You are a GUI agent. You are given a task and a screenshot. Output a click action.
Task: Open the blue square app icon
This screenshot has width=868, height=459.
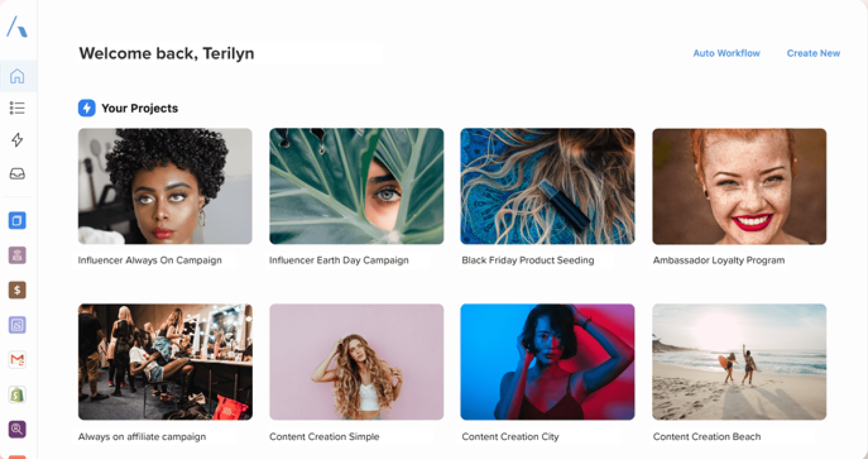coord(17,221)
